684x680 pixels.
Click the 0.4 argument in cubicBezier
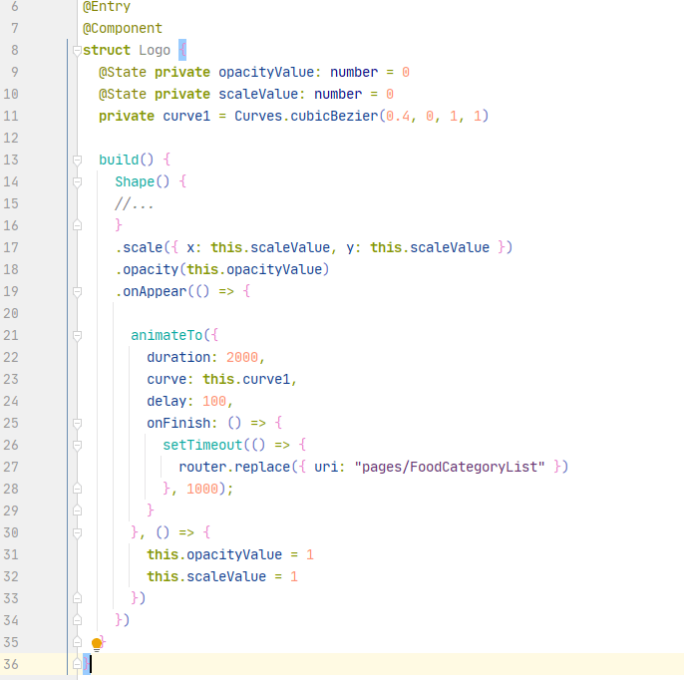pyautogui.click(x=398, y=116)
